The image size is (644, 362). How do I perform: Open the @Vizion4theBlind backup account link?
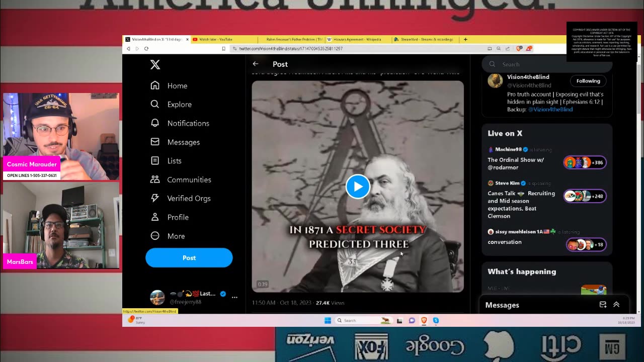pyautogui.click(x=550, y=109)
